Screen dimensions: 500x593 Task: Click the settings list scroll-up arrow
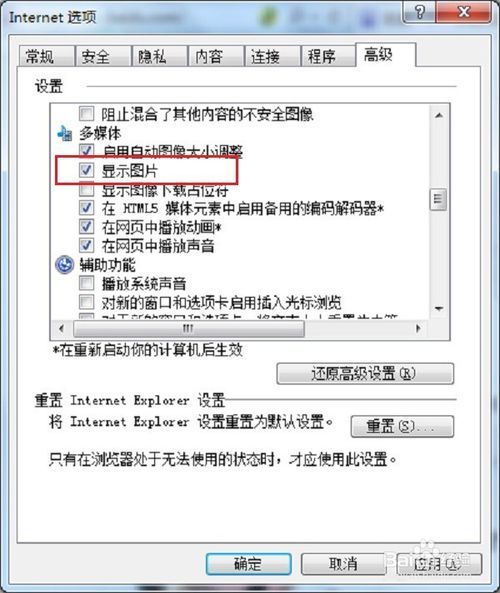coord(439,115)
